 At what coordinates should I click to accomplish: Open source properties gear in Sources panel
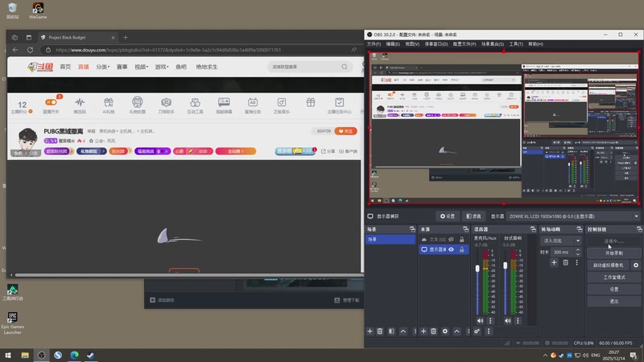tap(445, 331)
